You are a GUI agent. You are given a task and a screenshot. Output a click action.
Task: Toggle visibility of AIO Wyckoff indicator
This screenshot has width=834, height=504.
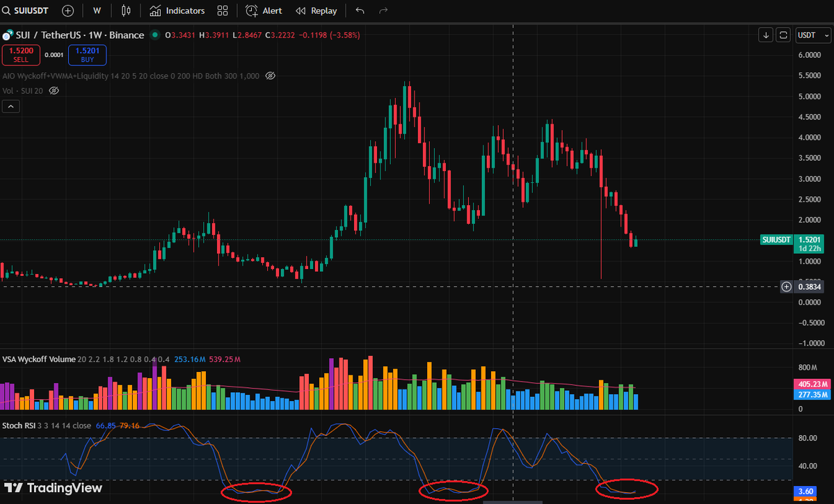point(270,76)
